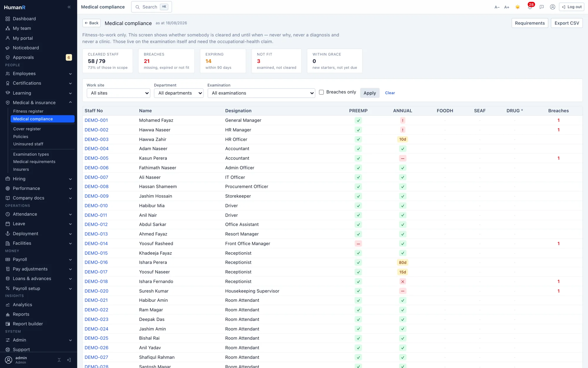Click the 10d expiring badge for Hawwa Zahir
The width and height of the screenshot is (588, 368).
402,139
